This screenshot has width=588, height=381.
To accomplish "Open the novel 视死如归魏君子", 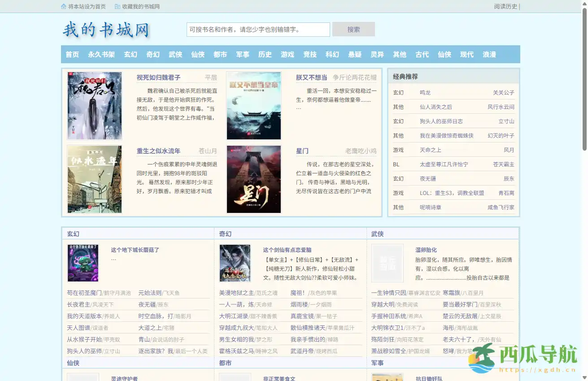I will pyautogui.click(x=158, y=77).
